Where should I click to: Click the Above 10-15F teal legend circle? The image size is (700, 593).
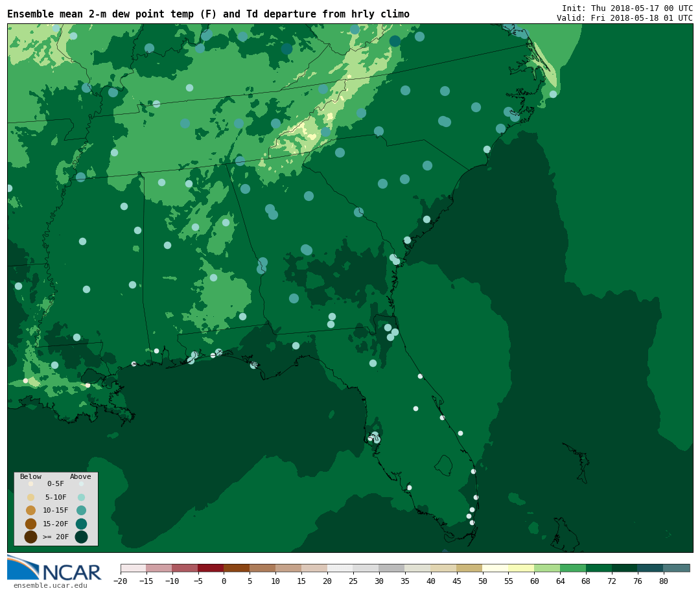click(81, 511)
